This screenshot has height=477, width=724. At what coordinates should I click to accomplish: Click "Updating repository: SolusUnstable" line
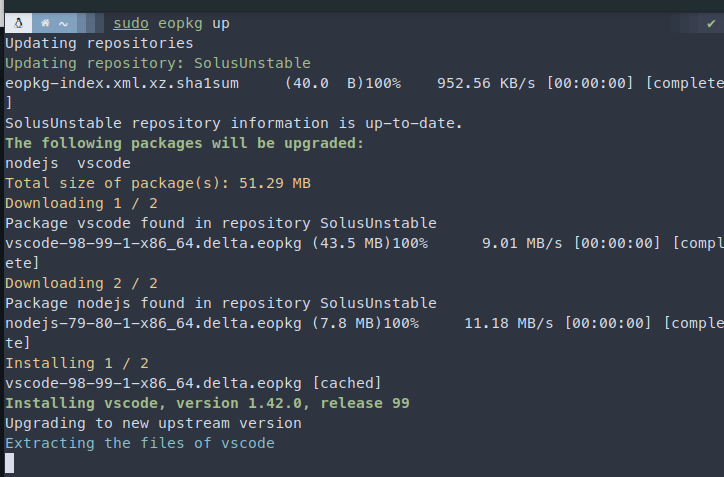[x=158, y=63]
